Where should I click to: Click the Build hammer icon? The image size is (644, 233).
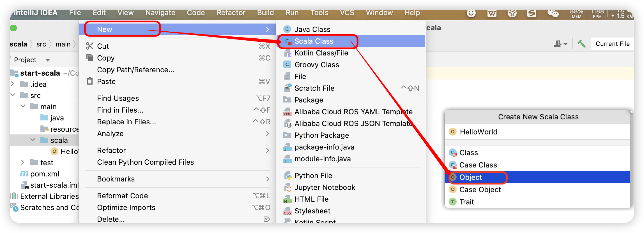tap(581, 44)
